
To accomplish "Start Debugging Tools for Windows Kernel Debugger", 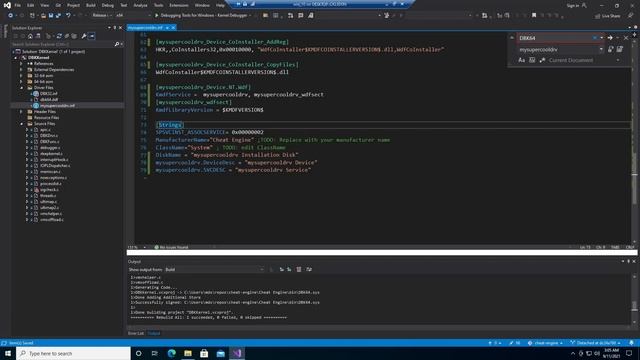I will pos(203,16).
